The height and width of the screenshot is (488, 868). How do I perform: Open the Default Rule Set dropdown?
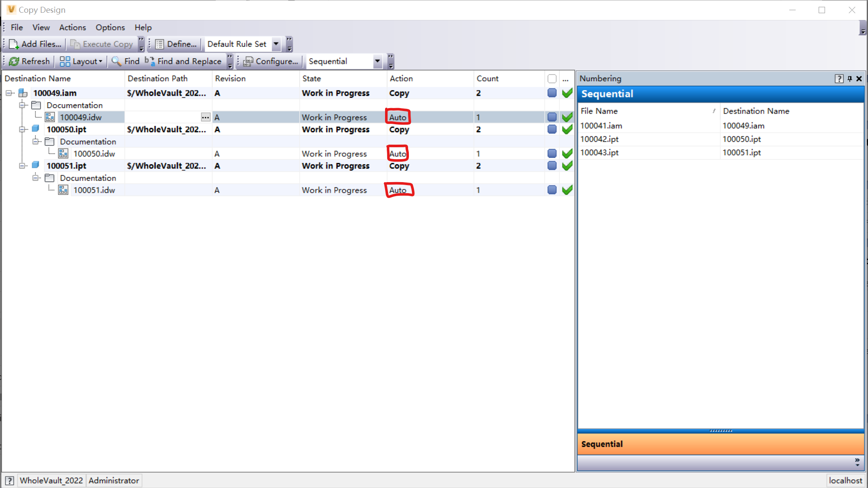276,44
